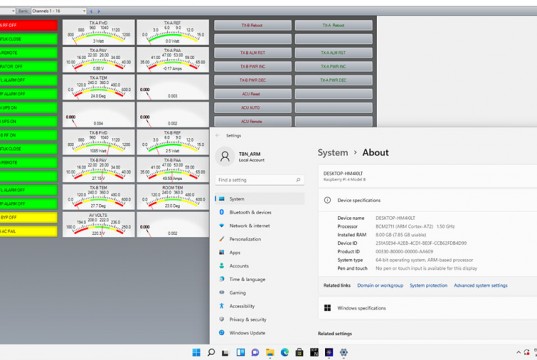Screen dimensions: 537x360
Task: Open taskbar Search magnifier icon
Action: (211, 352)
